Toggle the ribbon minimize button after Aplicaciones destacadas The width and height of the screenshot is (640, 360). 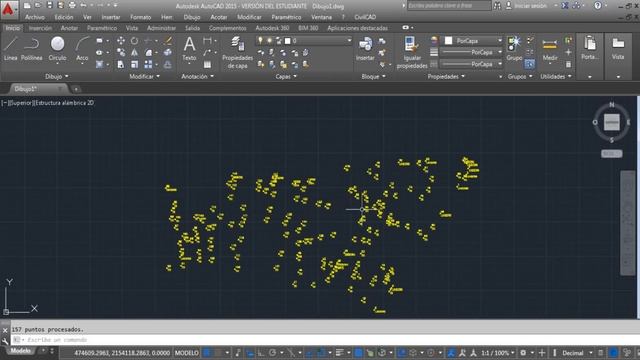405,28
